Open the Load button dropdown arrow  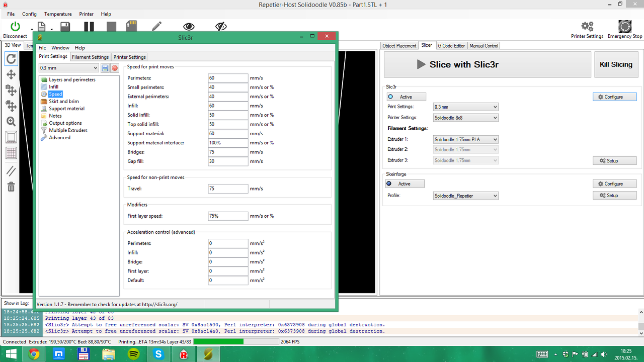pos(51,29)
